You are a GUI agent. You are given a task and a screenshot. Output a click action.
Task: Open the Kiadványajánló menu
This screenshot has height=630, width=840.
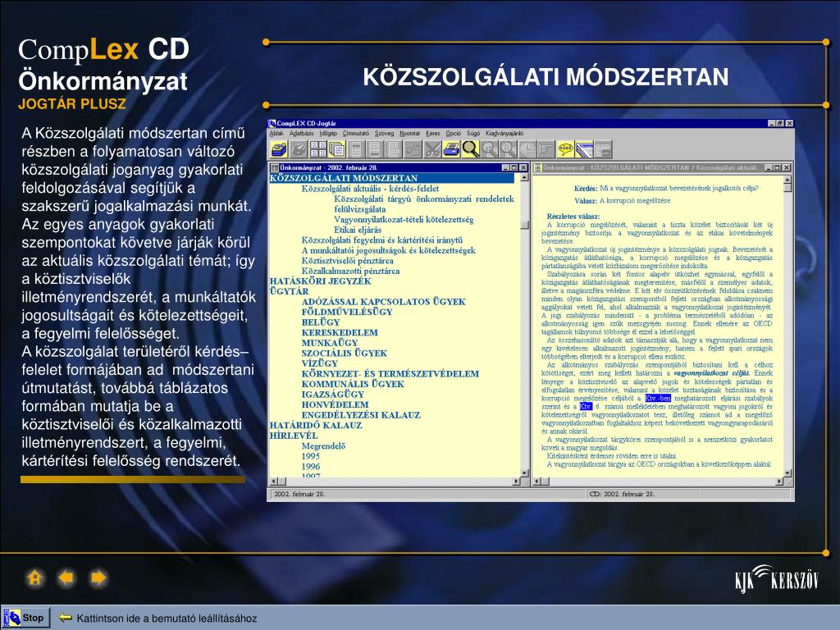[x=504, y=134]
